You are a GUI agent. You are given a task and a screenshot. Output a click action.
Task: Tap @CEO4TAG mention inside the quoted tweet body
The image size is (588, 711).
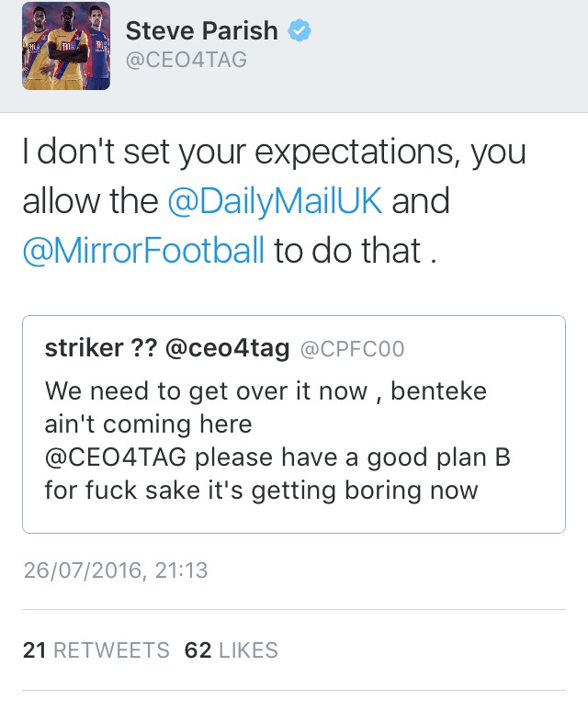pos(116,457)
